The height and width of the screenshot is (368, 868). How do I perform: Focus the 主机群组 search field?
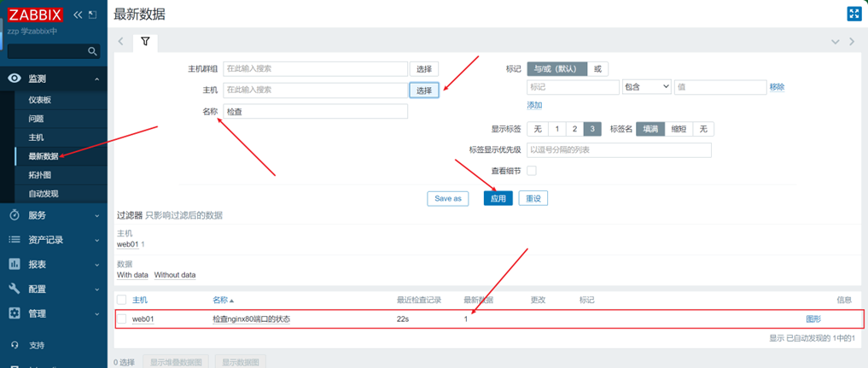(x=316, y=69)
